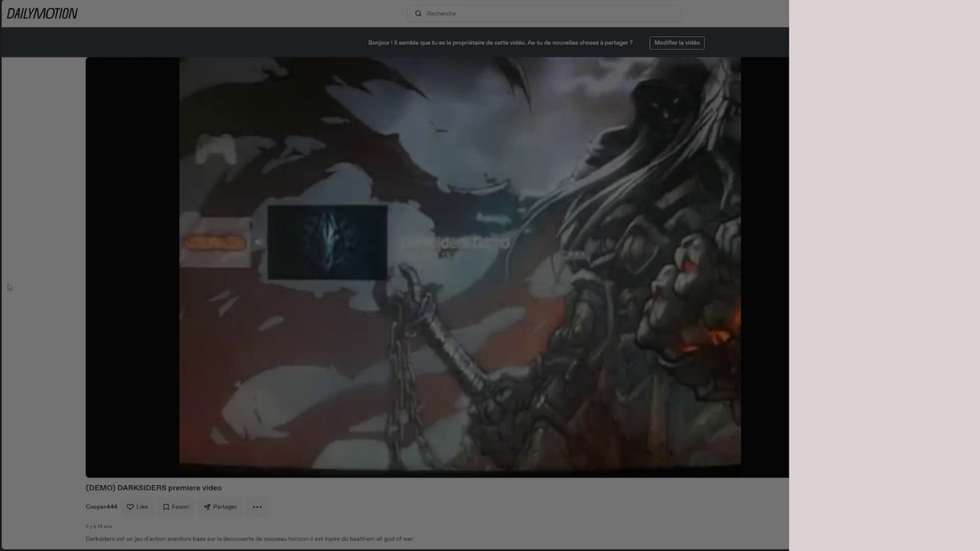Click the blank panel right of the page
980x551 pixels.
click(884, 275)
